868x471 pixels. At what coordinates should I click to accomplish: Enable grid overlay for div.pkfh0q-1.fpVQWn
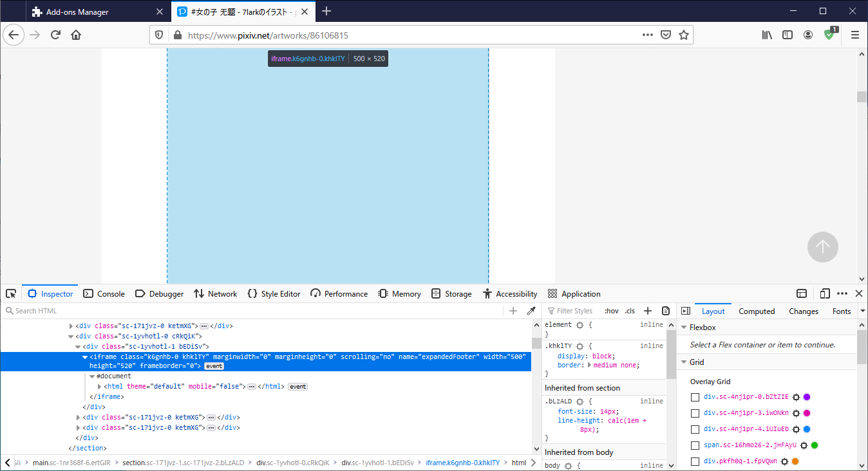coord(695,461)
